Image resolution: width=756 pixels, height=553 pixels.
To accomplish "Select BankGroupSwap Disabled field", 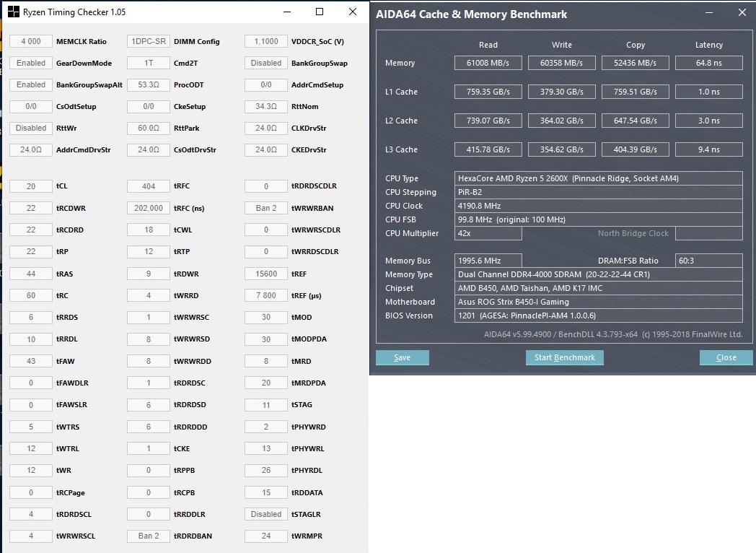I will (266, 64).
